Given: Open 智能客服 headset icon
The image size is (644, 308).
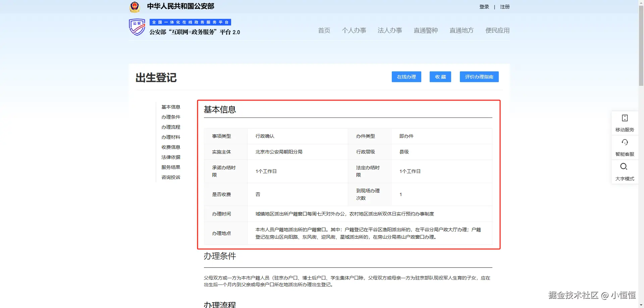Looking at the screenshot, I should 625,142.
